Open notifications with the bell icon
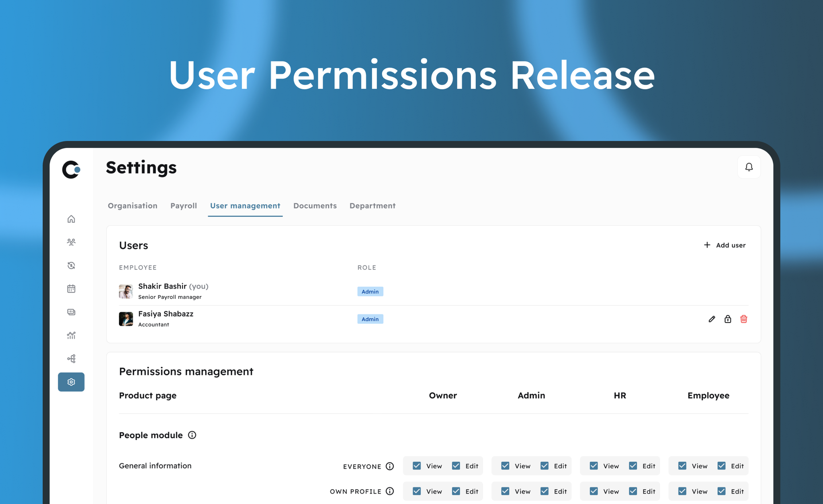The height and width of the screenshot is (504, 823). tap(749, 167)
